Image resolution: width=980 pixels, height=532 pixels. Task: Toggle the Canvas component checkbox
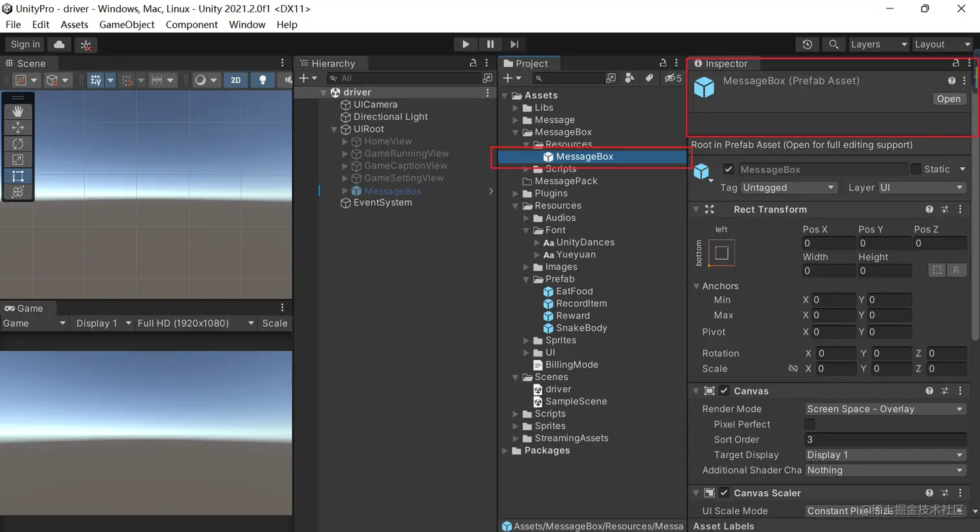[x=724, y=391]
